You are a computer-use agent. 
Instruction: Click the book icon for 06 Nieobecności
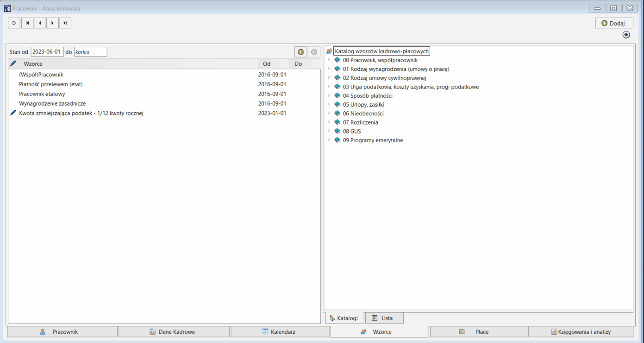pos(337,114)
